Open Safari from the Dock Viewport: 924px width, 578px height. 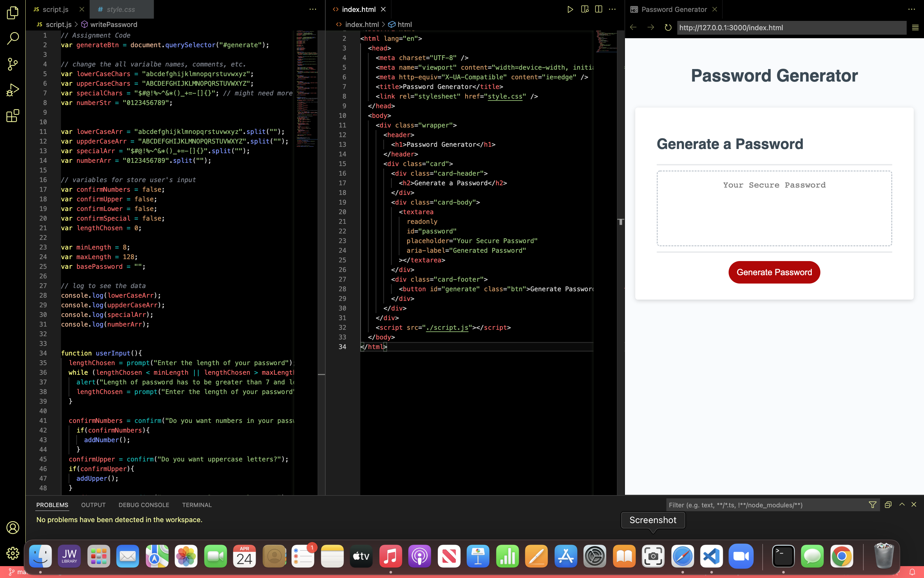[682, 556]
